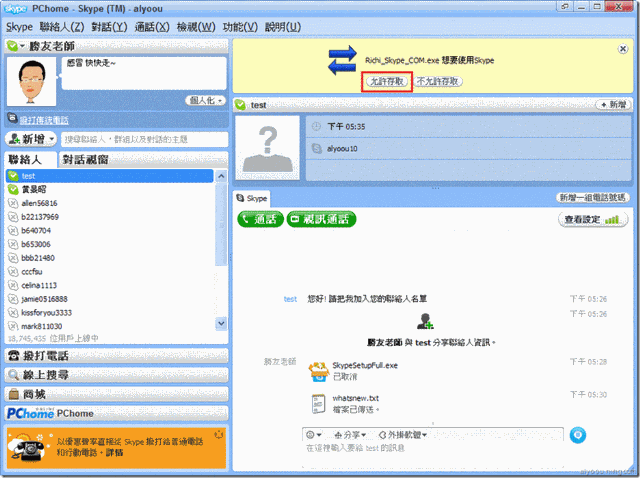This screenshot has width=640, height=478.
Task: Open the Skype menu
Action: (19, 27)
